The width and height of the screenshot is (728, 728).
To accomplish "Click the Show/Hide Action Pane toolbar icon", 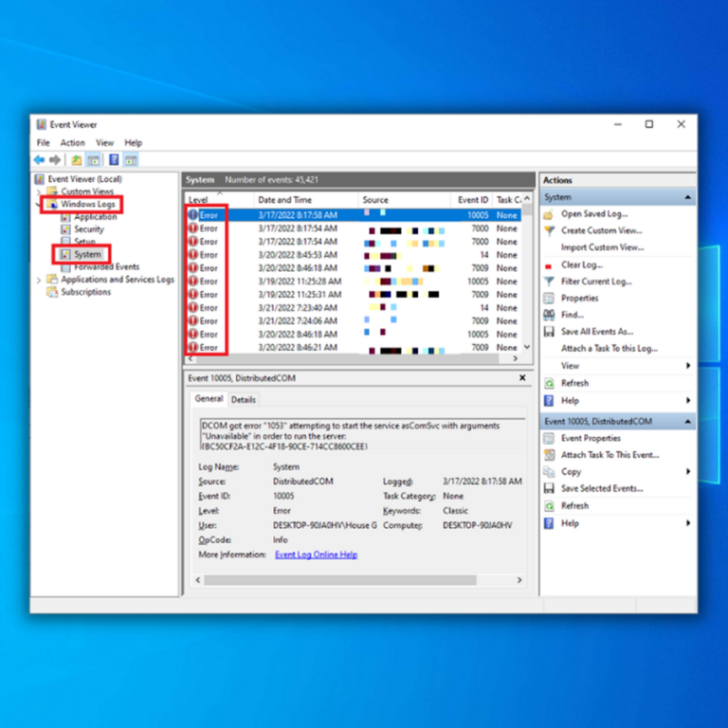I will (131, 160).
